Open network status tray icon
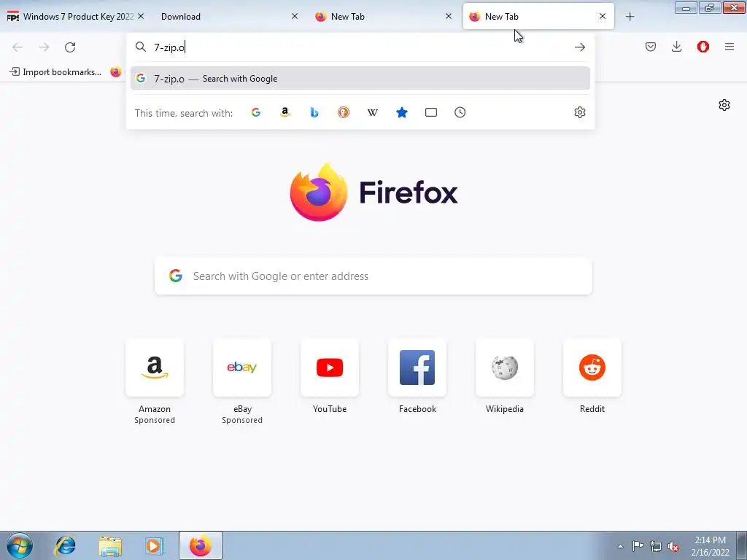The width and height of the screenshot is (747, 560). pyautogui.click(x=656, y=546)
